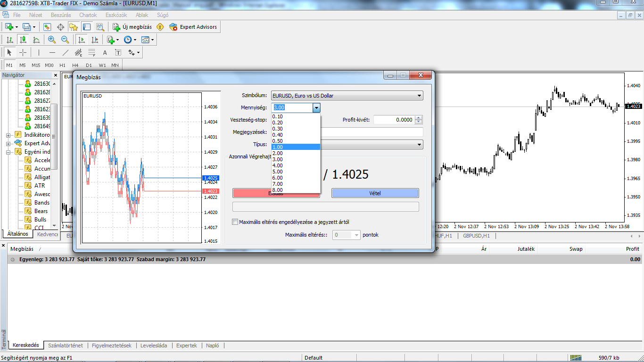The image size is (644, 362).
Task: Switch to M1 timeframe
Action: coord(9,65)
